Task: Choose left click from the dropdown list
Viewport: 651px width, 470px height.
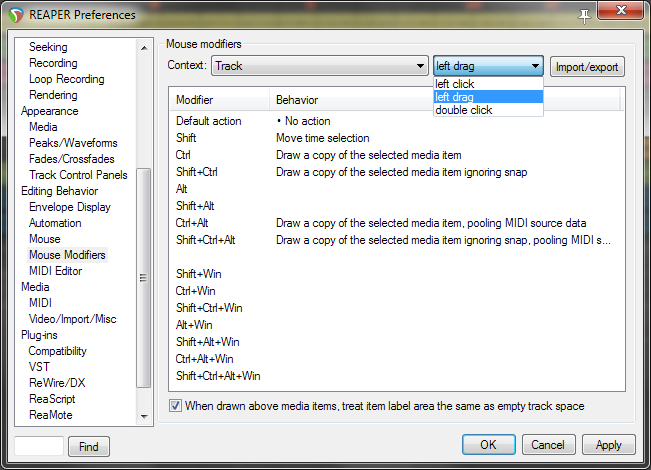Action: point(488,84)
